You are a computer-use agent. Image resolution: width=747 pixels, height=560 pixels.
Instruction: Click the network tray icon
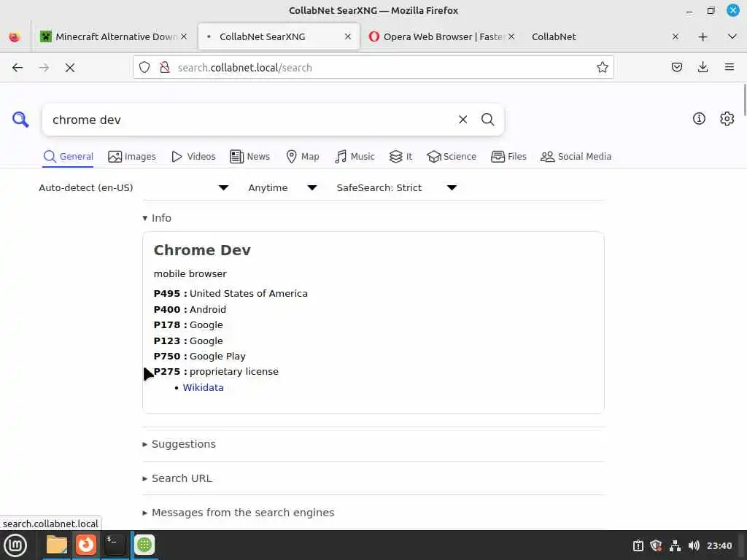tap(675, 545)
